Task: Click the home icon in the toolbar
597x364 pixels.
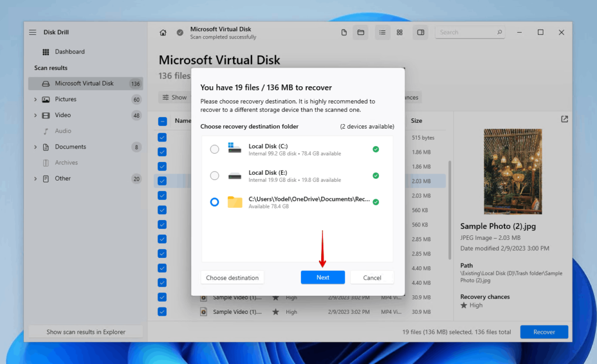Action: point(164,32)
